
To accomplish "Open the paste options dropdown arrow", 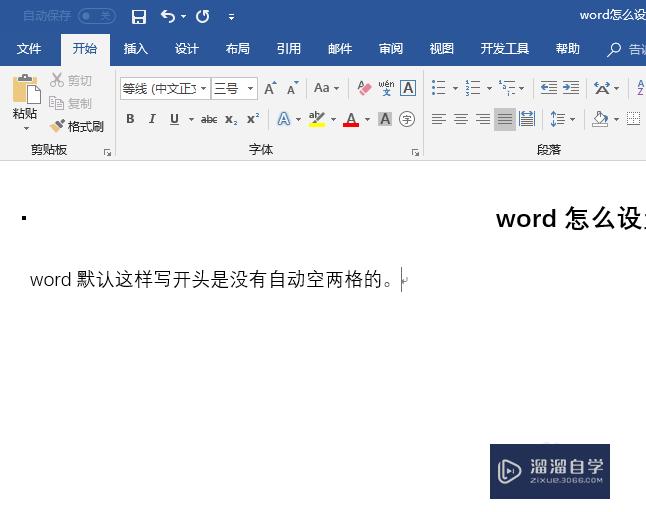I will [x=26, y=129].
